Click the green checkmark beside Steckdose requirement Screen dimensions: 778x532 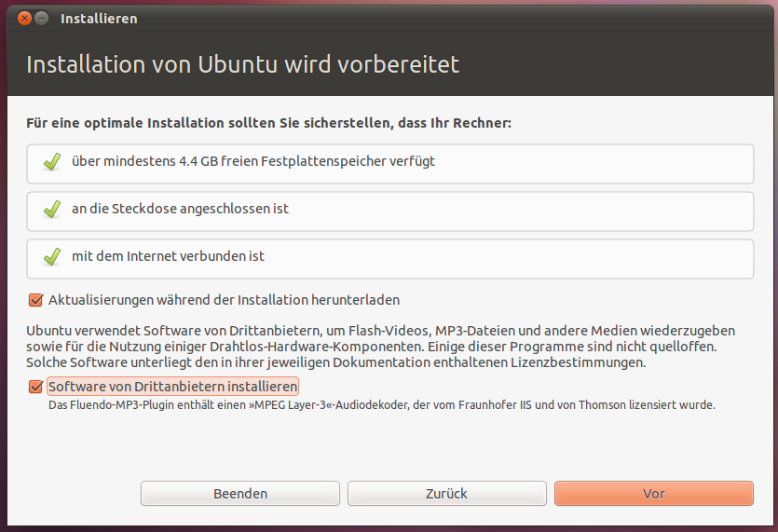(52, 211)
